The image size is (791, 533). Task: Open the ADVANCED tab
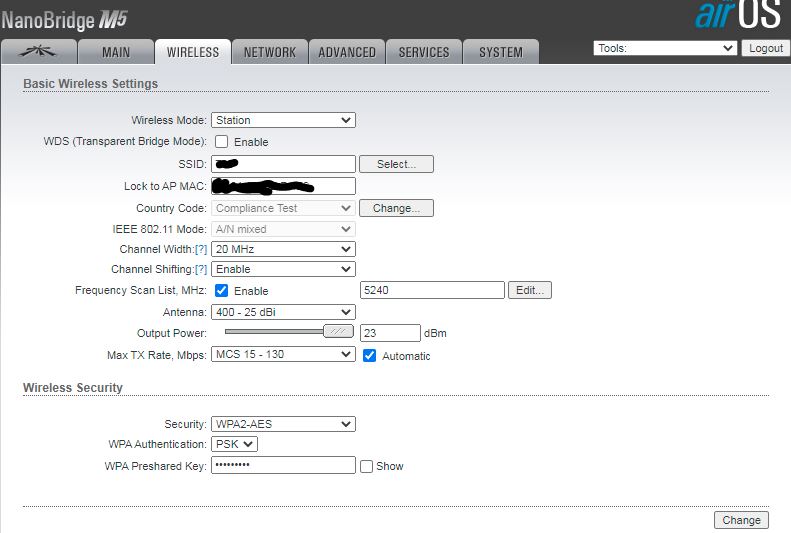(347, 52)
